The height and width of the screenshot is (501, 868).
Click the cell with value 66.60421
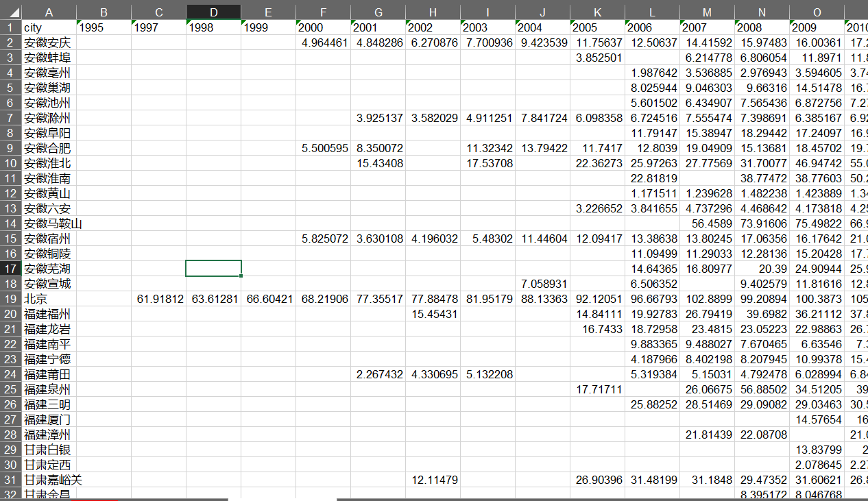pos(268,299)
